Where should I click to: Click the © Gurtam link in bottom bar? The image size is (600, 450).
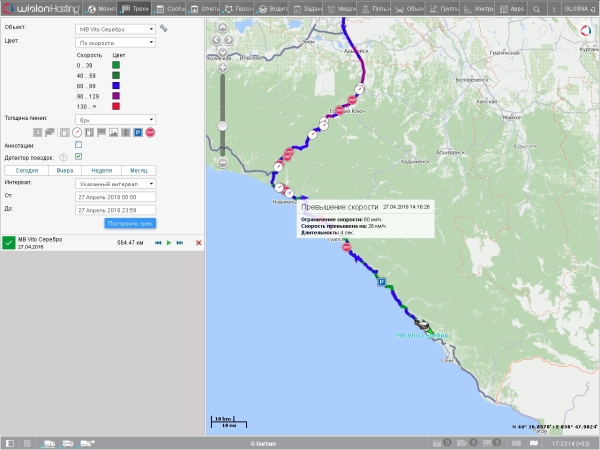263,443
